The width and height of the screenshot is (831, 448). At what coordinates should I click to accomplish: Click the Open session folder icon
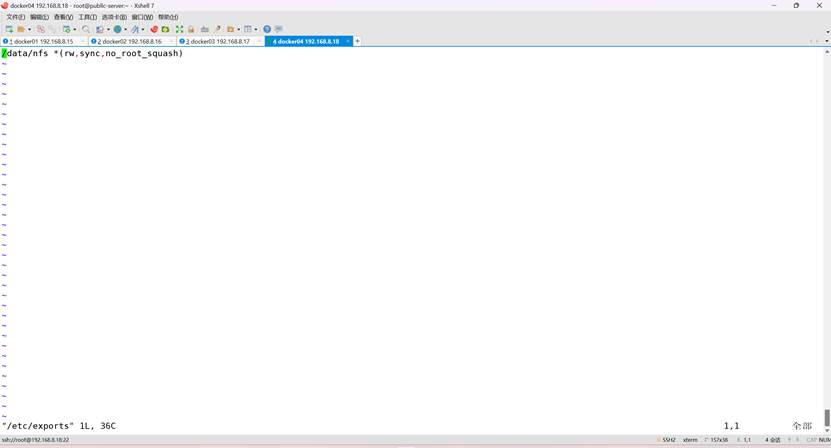(21, 29)
